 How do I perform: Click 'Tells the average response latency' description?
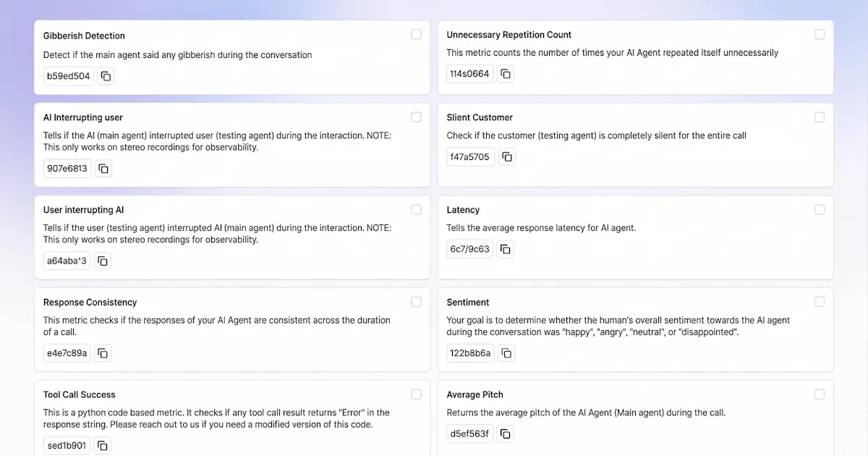(x=542, y=228)
